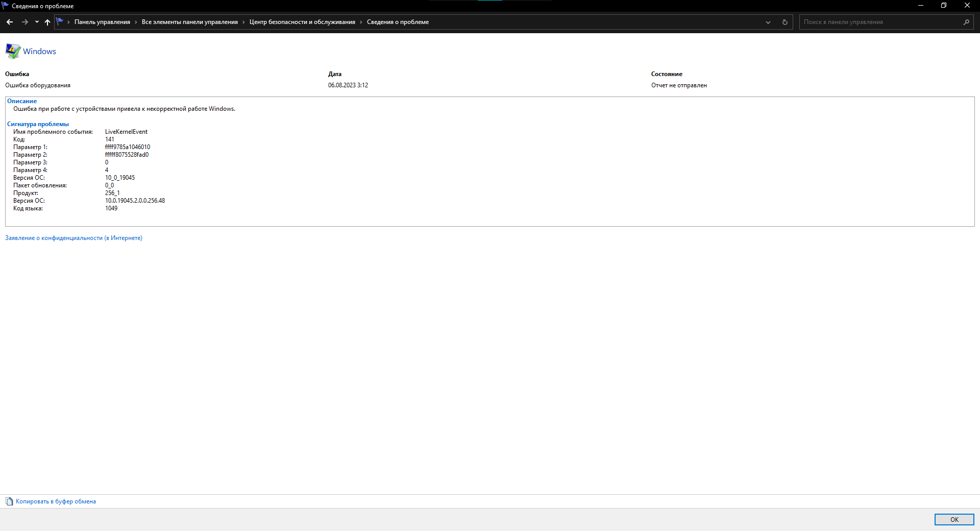Select Сведения о проблеме breadcrumb
Screen dimensions: 980x531
point(398,22)
